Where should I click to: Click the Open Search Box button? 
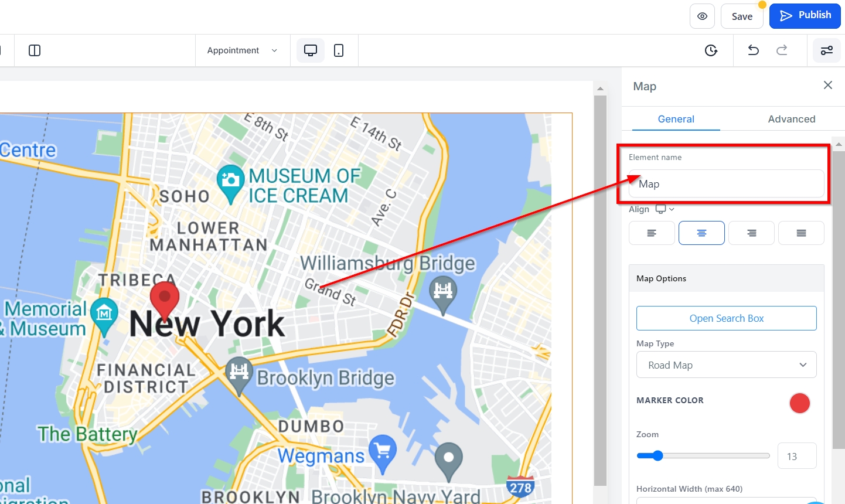click(x=726, y=318)
